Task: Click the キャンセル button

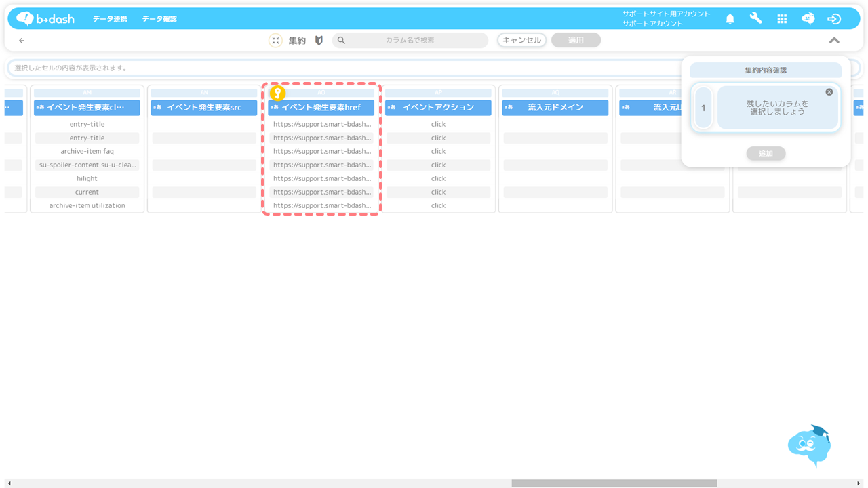Action: [521, 40]
